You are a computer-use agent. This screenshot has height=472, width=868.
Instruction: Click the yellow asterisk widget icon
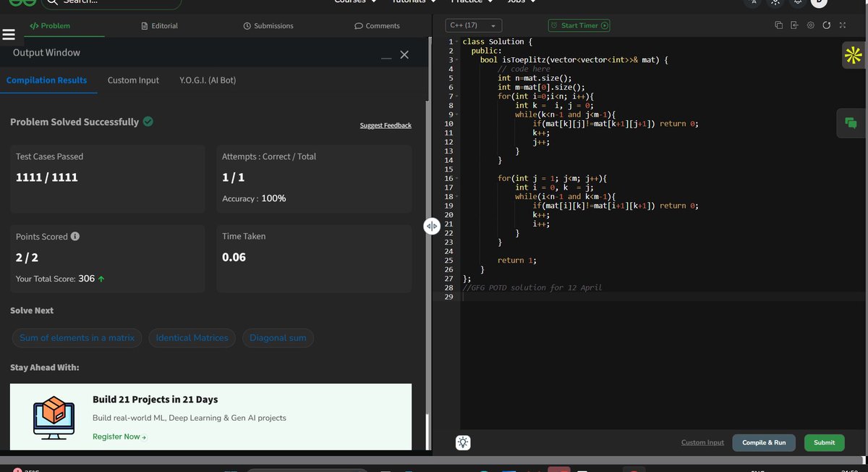pos(854,55)
